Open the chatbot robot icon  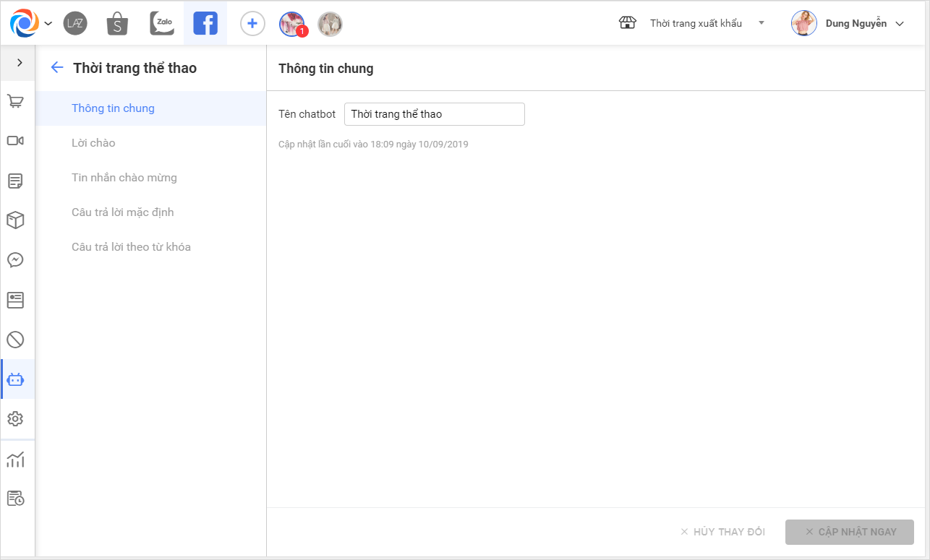click(x=16, y=379)
